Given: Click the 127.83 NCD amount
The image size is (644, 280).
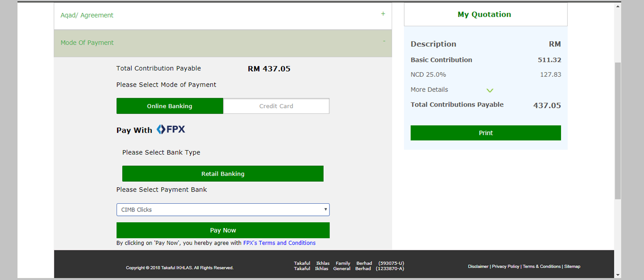Looking at the screenshot, I should click(550, 74).
